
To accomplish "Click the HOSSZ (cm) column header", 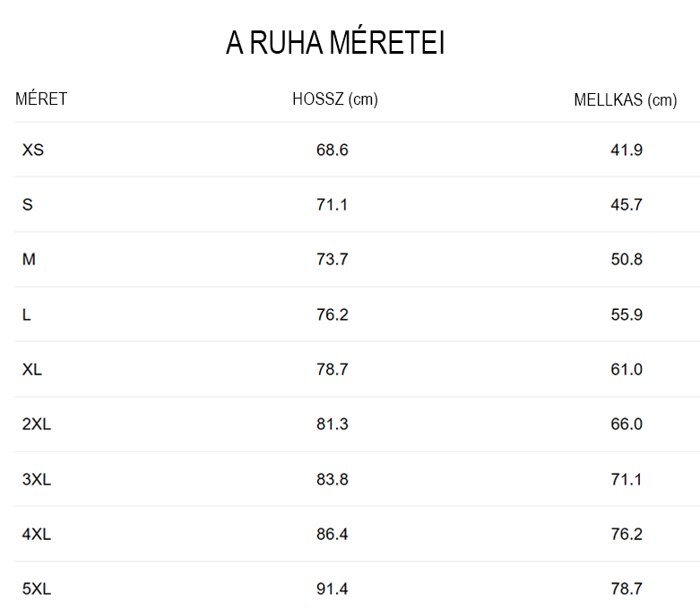I will tap(335, 99).
